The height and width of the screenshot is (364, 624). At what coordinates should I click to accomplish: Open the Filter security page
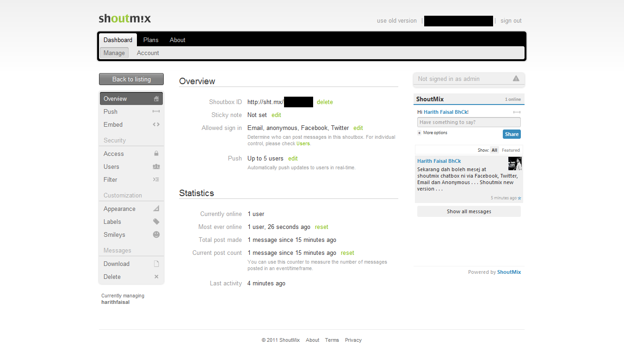pyautogui.click(x=131, y=179)
